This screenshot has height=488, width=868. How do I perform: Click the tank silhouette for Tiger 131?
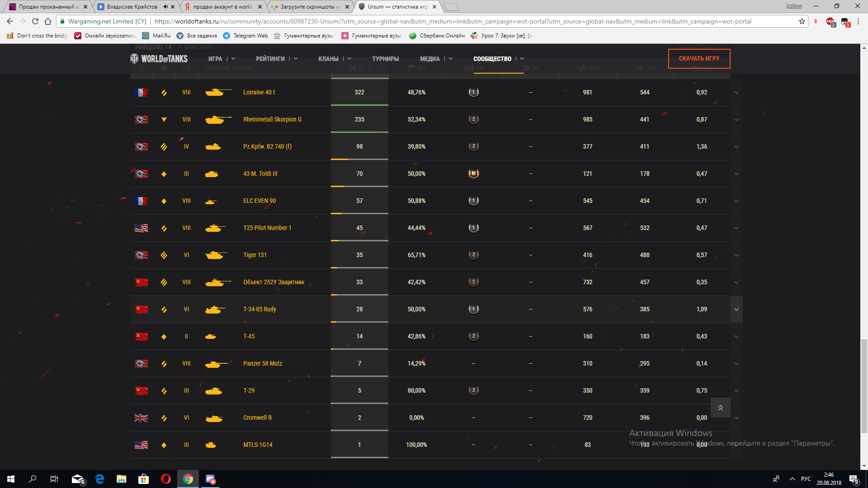coord(216,255)
